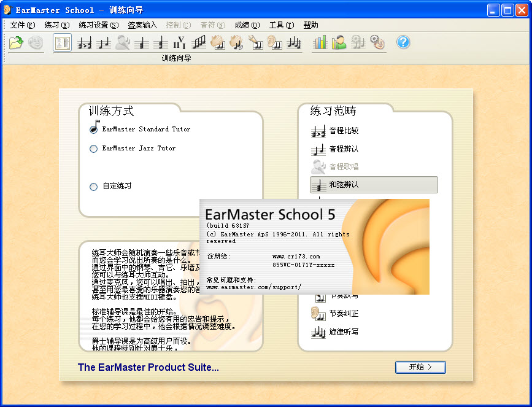Choose the 自定练习 radio option
532x407 pixels.
[94, 187]
